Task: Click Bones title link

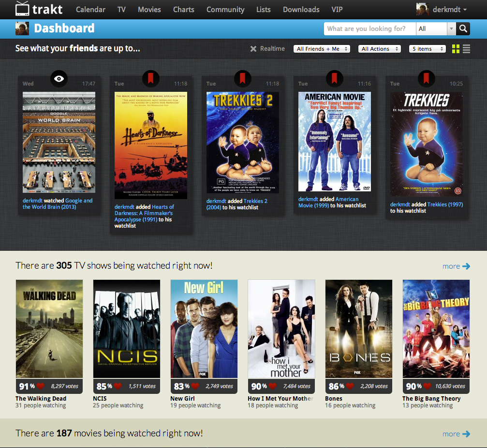Action: [334, 398]
